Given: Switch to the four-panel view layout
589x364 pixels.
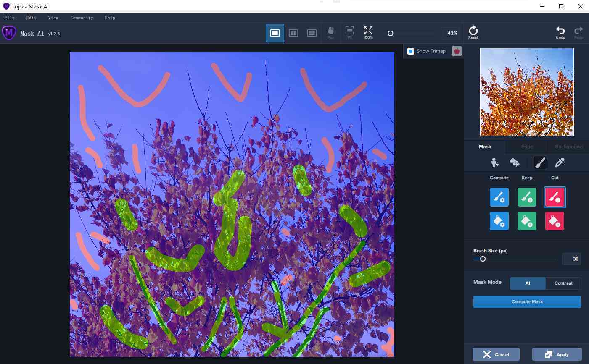Looking at the screenshot, I should (312, 33).
